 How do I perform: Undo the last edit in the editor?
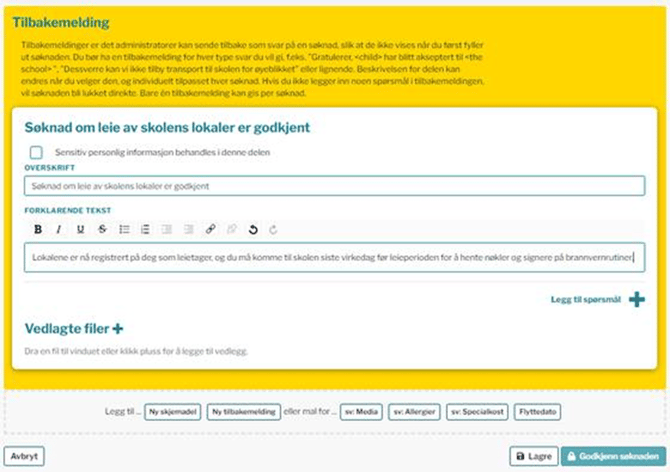click(x=253, y=229)
